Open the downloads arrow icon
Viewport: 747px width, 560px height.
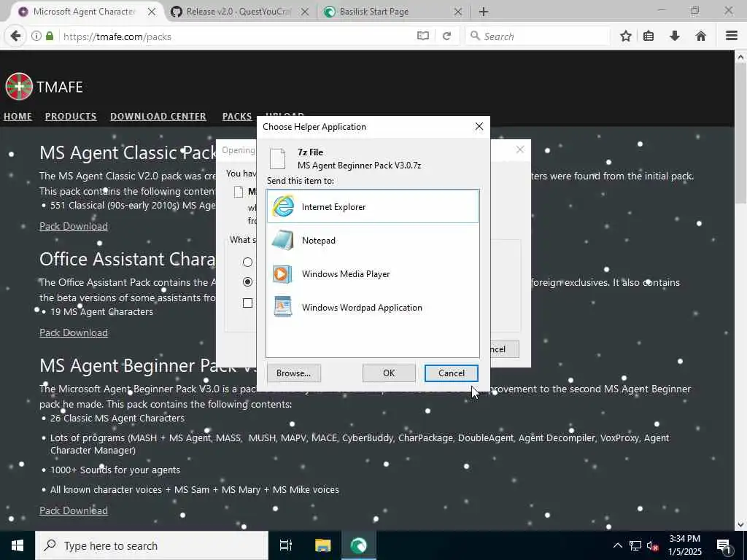coord(675,36)
